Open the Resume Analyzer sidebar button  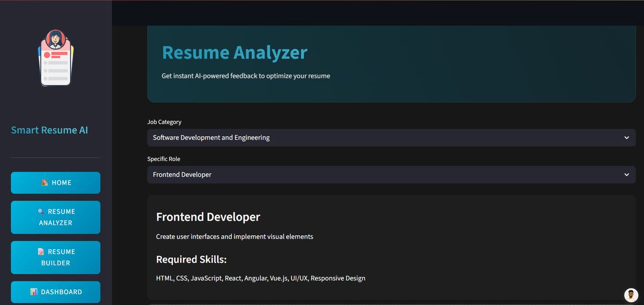55,217
